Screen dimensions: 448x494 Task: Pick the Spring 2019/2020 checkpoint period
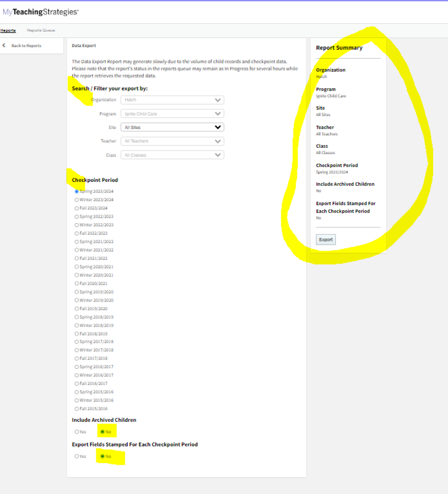pyautogui.click(x=77, y=292)
